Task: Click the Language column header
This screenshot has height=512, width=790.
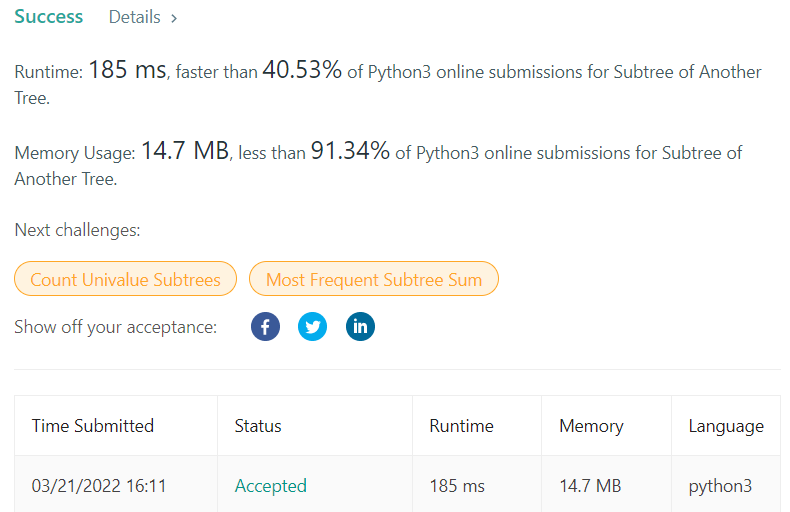Action: (x=726, y=426)
